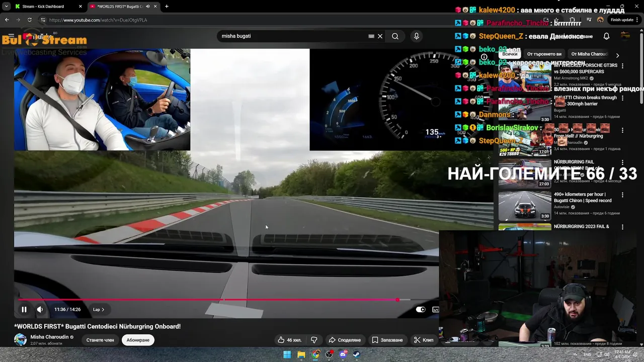Open the Windows Start menu
Screen dimensions: 644x362
[287, 354]
